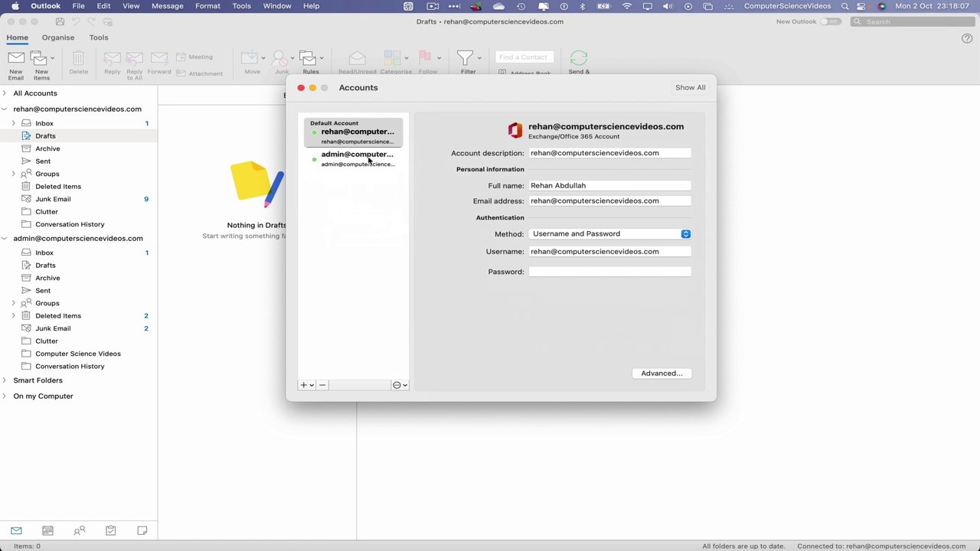This screenshot has width=980, height=551.
Task: Expand the All Accounts tree item
Action: pyautogui.click(x=5, y=93)
